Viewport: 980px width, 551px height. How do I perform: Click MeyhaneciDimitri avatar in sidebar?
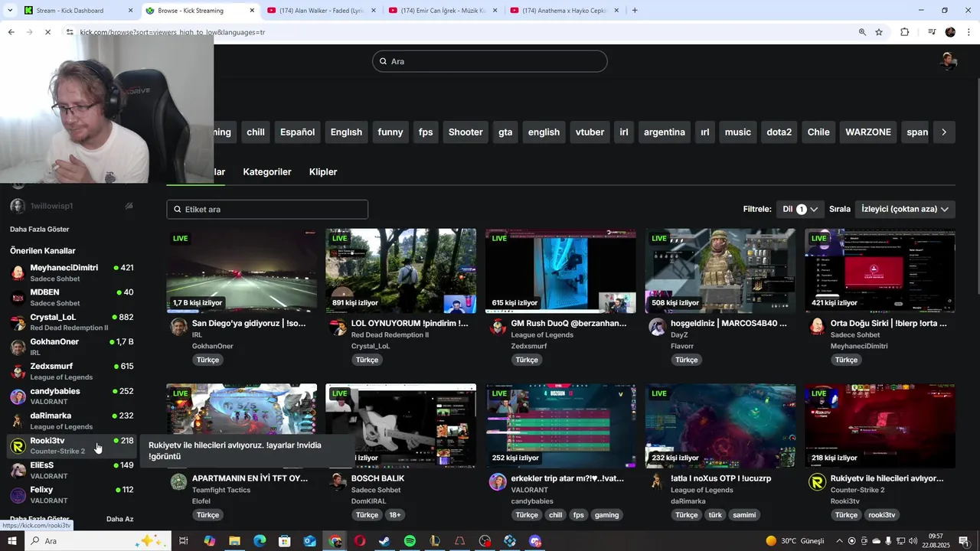tap(18, 273)
